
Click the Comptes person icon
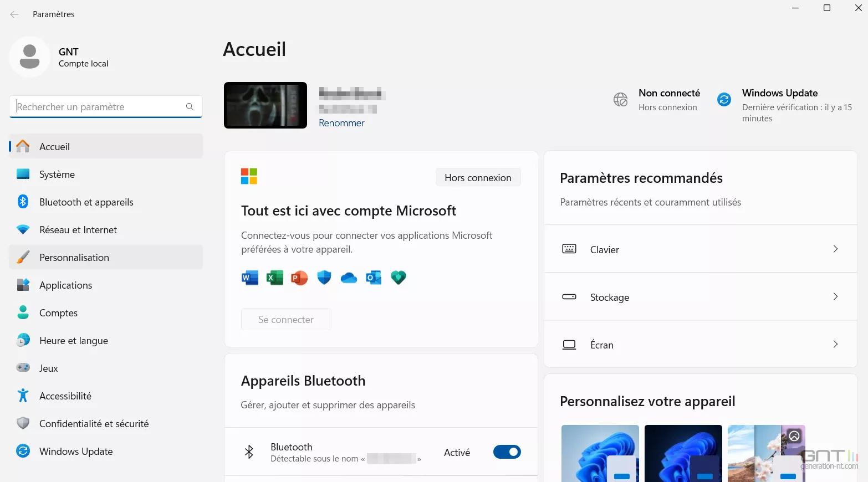point(23,312)
